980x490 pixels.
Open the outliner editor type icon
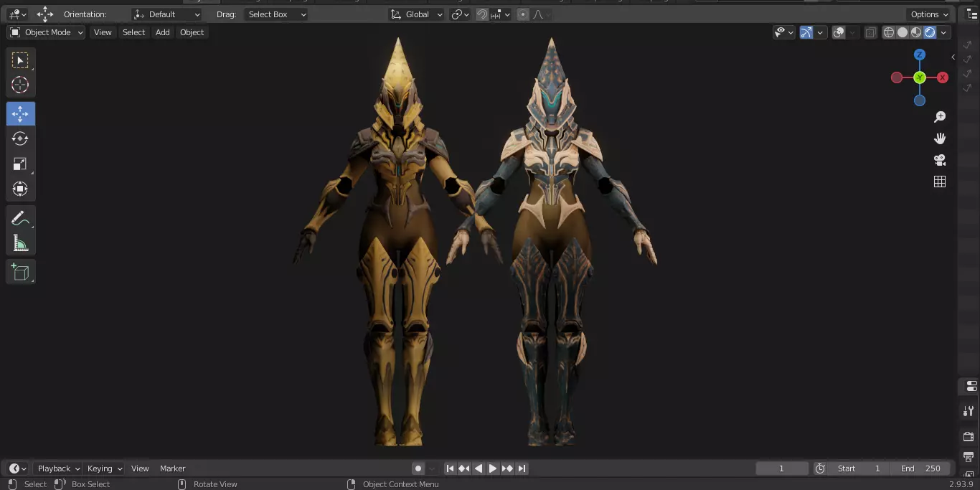pyautogui.click(x=972, y=14)
